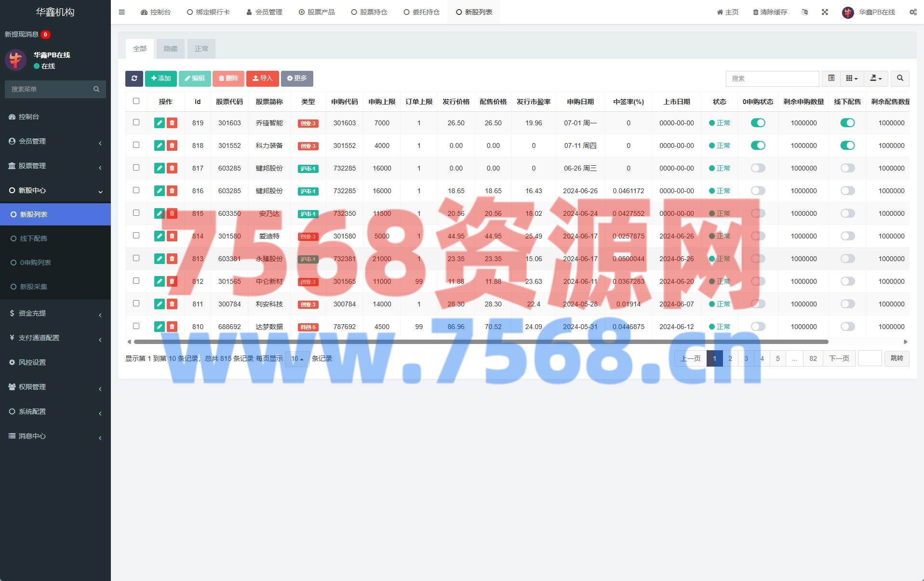Image resolution: width=924 pixels, height=581 pixels.
Task: Open the columns visibility dropdown
Action: click(x=852, y=79)
